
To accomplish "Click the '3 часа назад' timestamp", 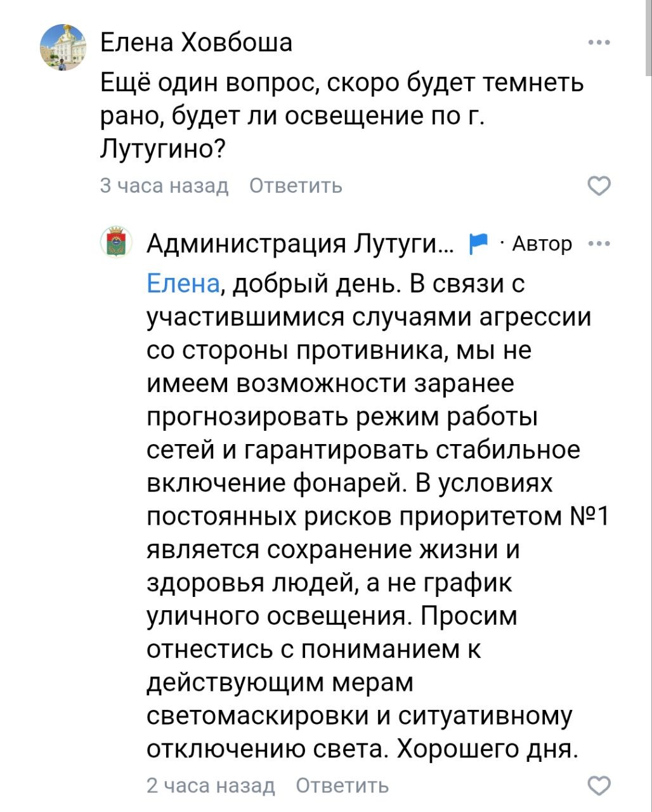I will tap(164, 186).
